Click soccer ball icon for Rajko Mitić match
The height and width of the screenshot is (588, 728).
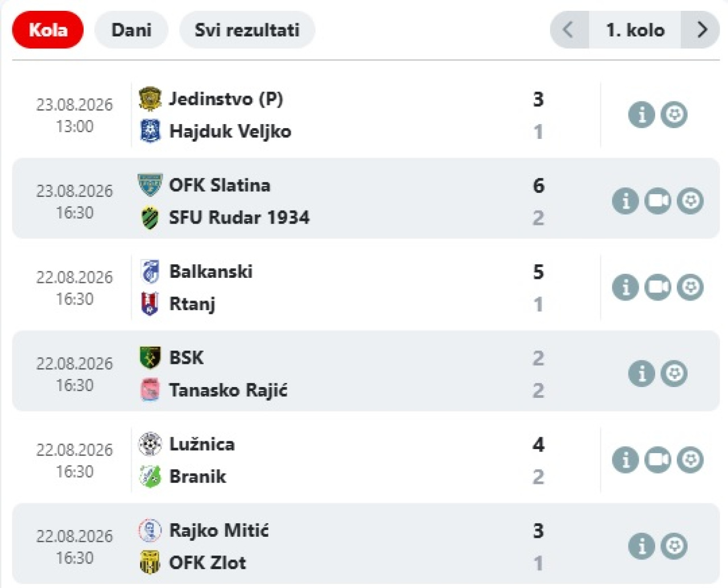(674, 546)
